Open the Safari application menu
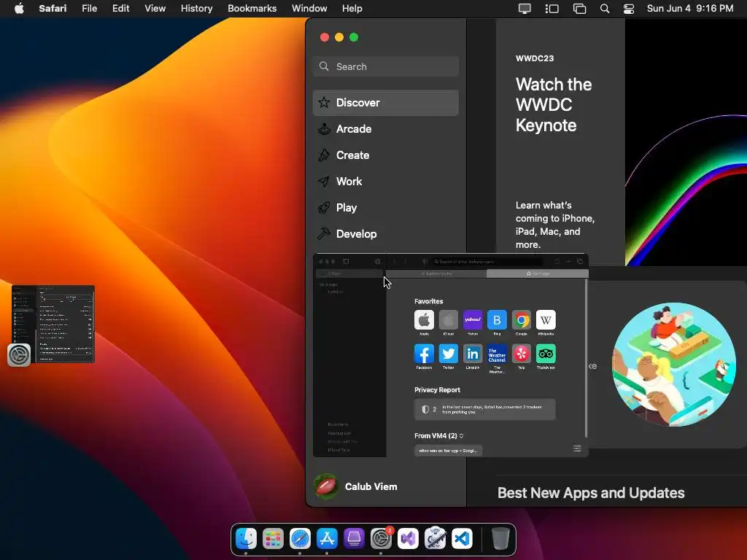 point(53,8)
